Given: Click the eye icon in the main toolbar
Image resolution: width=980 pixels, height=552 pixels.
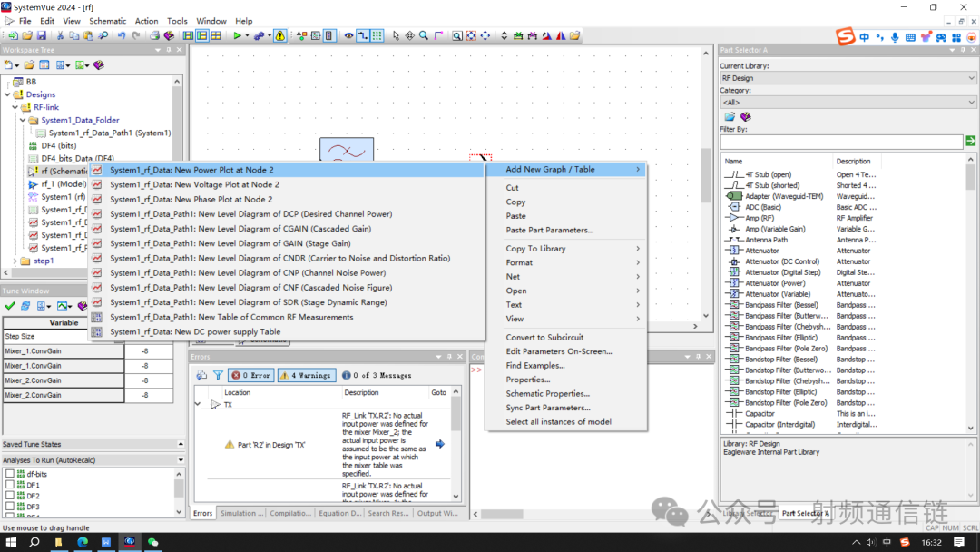Looking at the screenshot, I should [x=348, y=35].
